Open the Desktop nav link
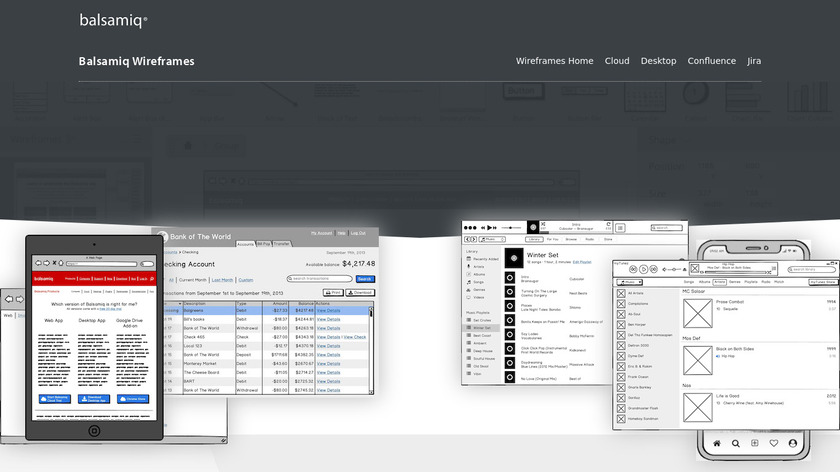 [658, 61]
